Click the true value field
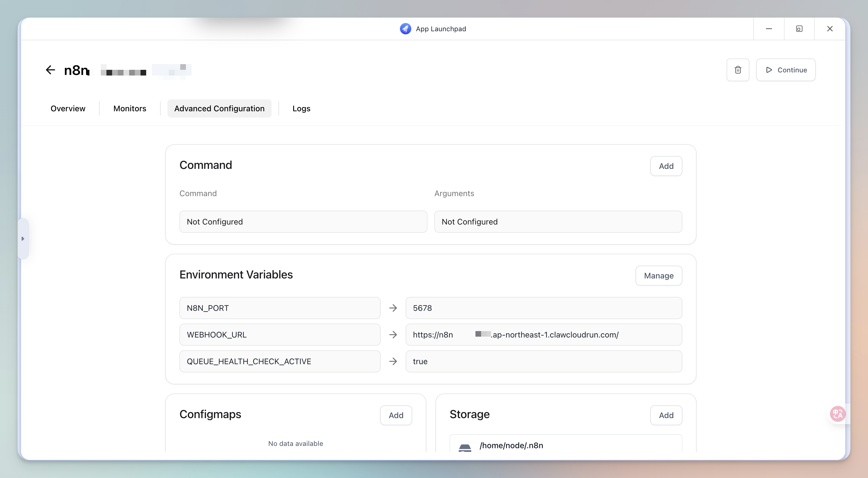This screenshot has height=478, width=868. point(544,361)
